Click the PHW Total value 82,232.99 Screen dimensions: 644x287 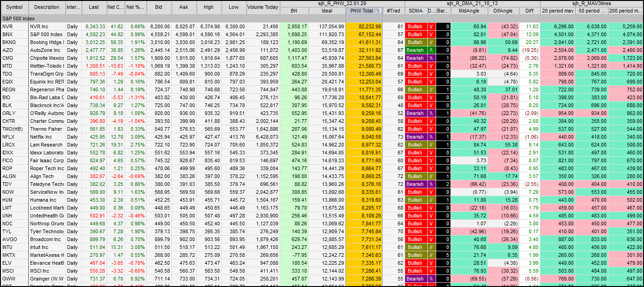coord(364,26)
